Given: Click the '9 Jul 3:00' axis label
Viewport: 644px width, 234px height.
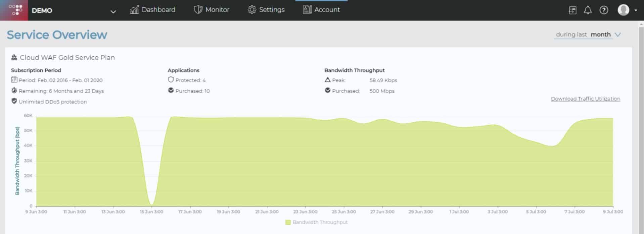Looking at the screenshot, I should [613, 212].
